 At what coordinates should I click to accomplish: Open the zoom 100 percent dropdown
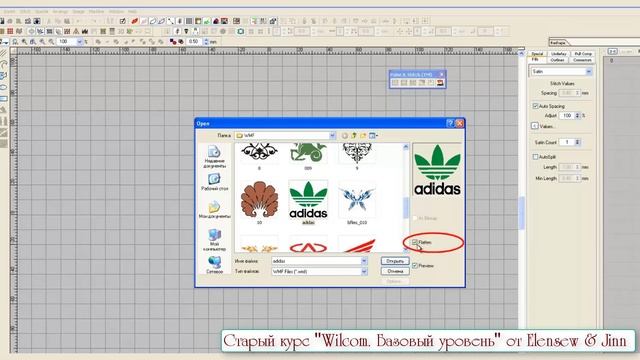pyautogui.click(x=80, y=42)
